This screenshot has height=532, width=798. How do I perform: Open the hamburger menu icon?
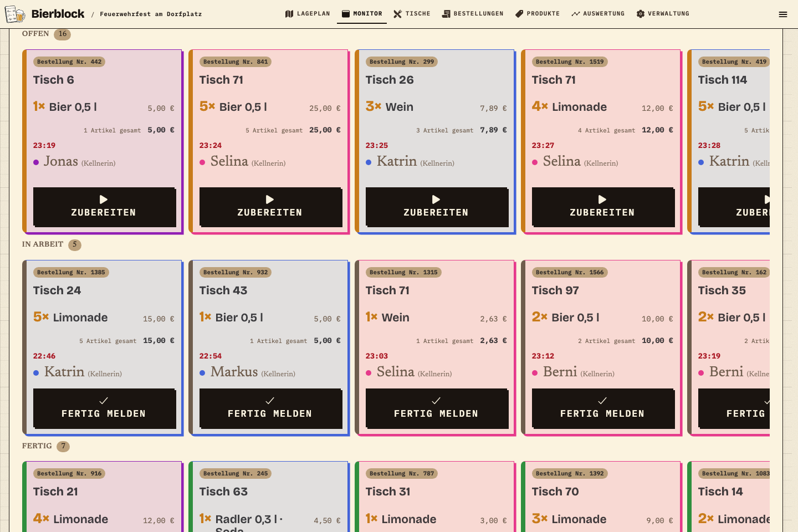click(x=783, y=14)
